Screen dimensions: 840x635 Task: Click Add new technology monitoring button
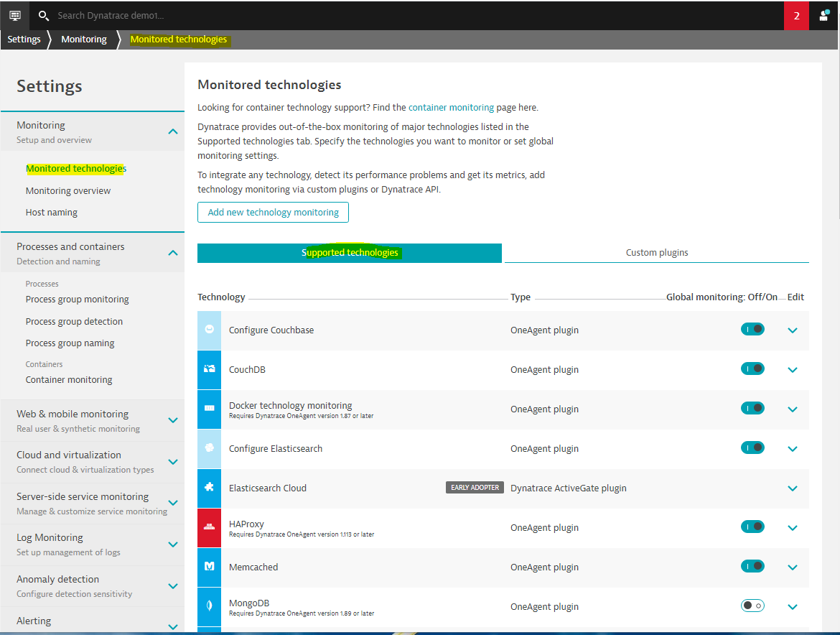pos(273,213)
